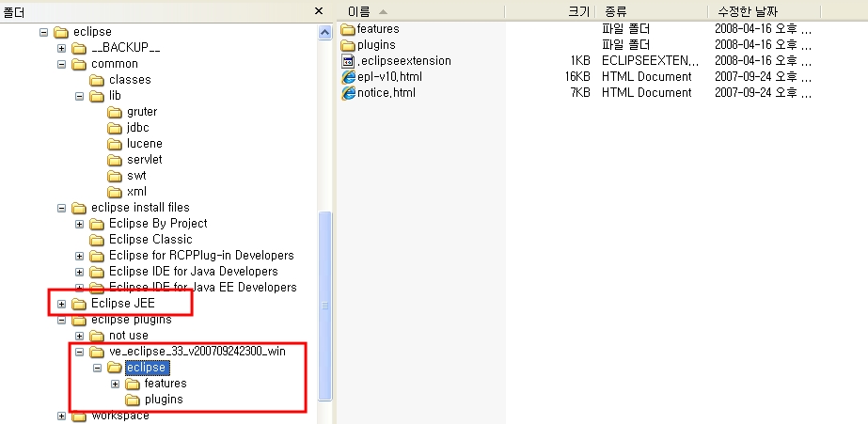Image resolution: width=868 pixels, height=424 pixels.
Task: Select the __BACKUP__ folder icon
Action: [x=80, y=48]
